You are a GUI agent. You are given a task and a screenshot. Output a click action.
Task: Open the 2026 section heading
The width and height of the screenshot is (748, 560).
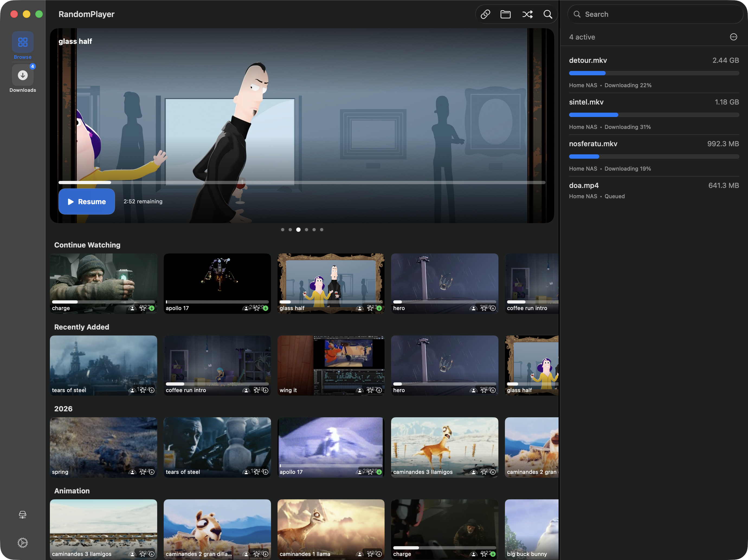pos(63,409)
